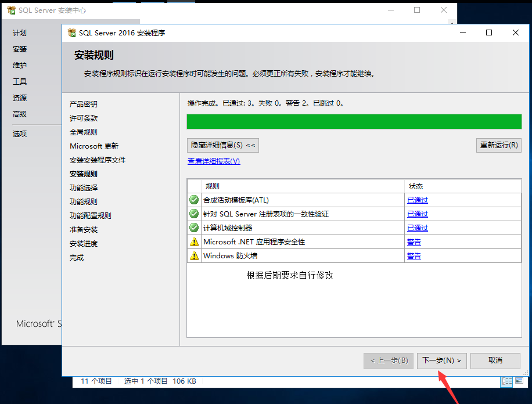Click the 安装进度 setup step

tap(84, 244)
